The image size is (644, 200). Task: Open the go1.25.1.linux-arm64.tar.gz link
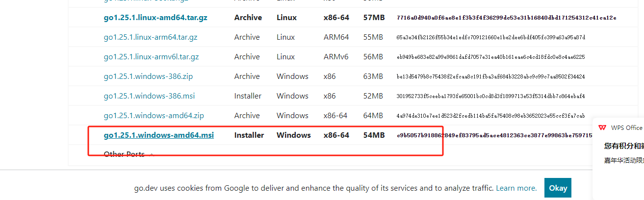[151, 37]
